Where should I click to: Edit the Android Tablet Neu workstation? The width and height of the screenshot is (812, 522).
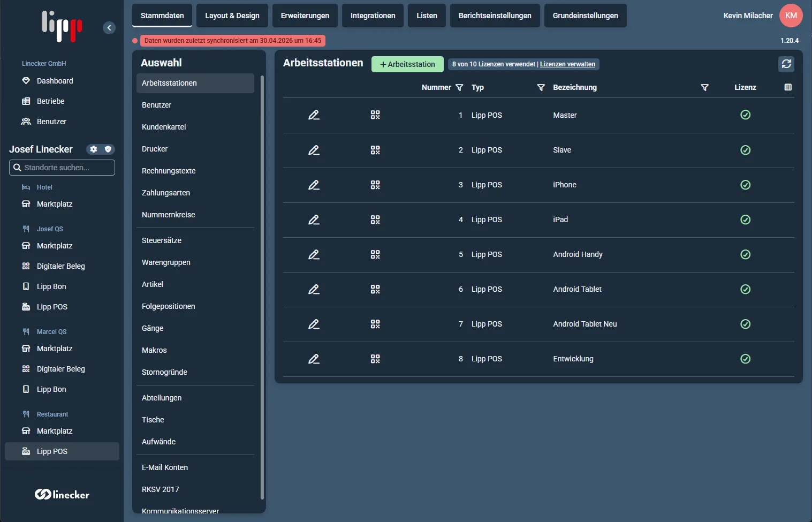(x=314, y=324)
